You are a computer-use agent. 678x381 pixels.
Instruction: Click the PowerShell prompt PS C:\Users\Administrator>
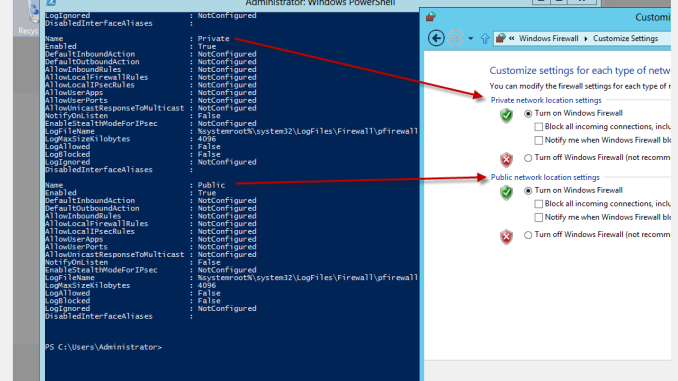point(103,347)
